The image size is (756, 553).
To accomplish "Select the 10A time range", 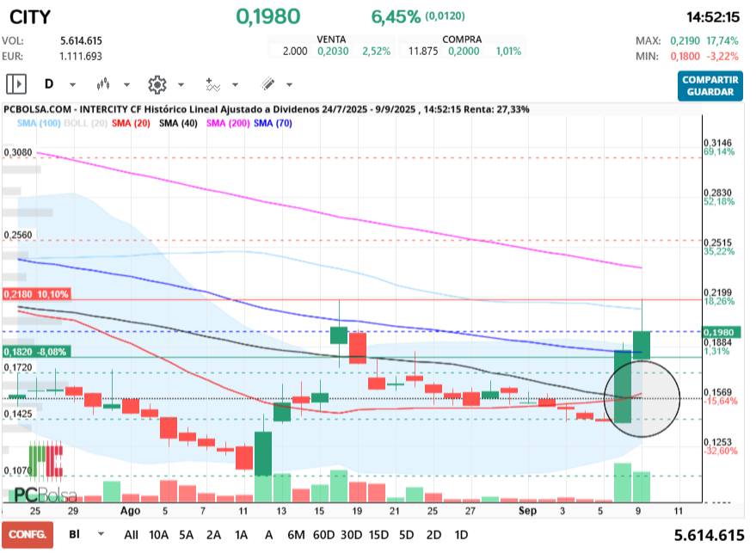I will [158, 535].
